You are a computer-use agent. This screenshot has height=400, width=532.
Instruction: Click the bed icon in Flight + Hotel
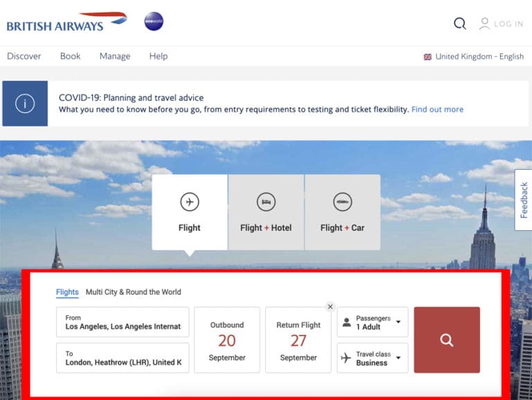pyautogui.click(x=266, y=202)
